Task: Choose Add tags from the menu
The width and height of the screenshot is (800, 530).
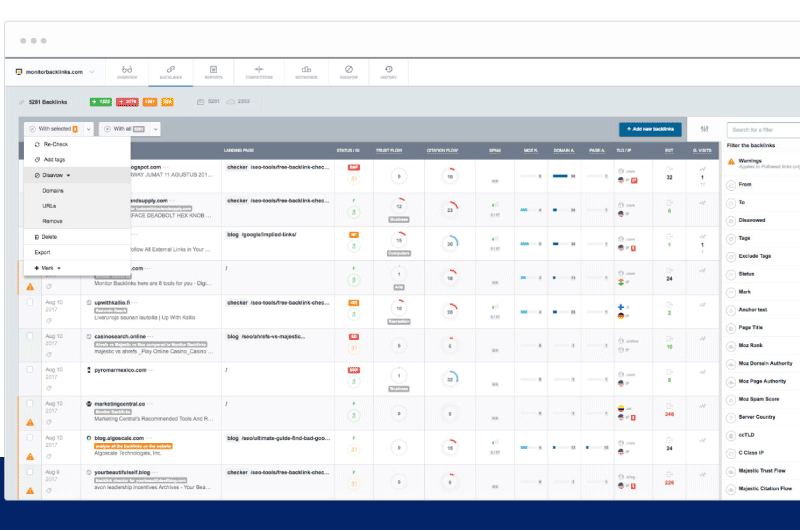Action: [78, 160]
